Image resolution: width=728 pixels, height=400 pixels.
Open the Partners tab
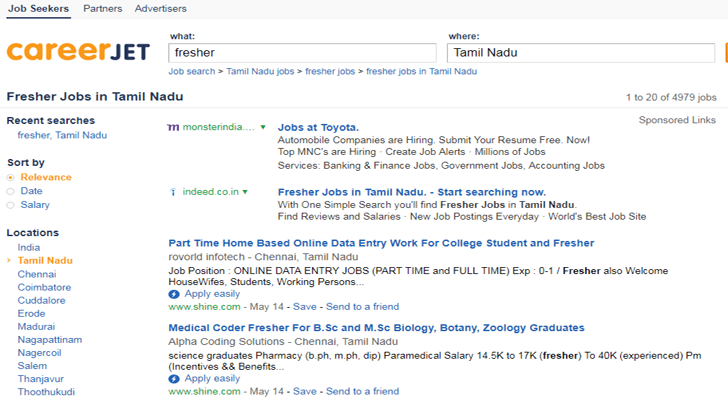[x=103, y=8]
